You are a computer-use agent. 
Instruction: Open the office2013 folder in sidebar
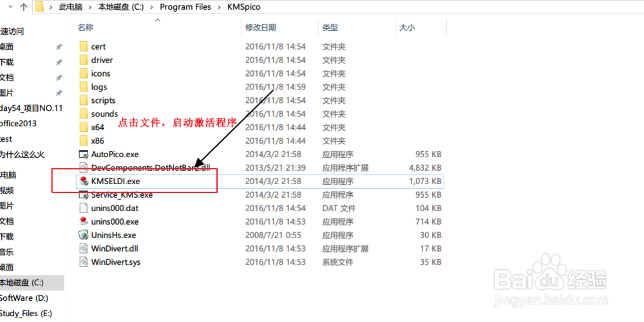point(19,124)
